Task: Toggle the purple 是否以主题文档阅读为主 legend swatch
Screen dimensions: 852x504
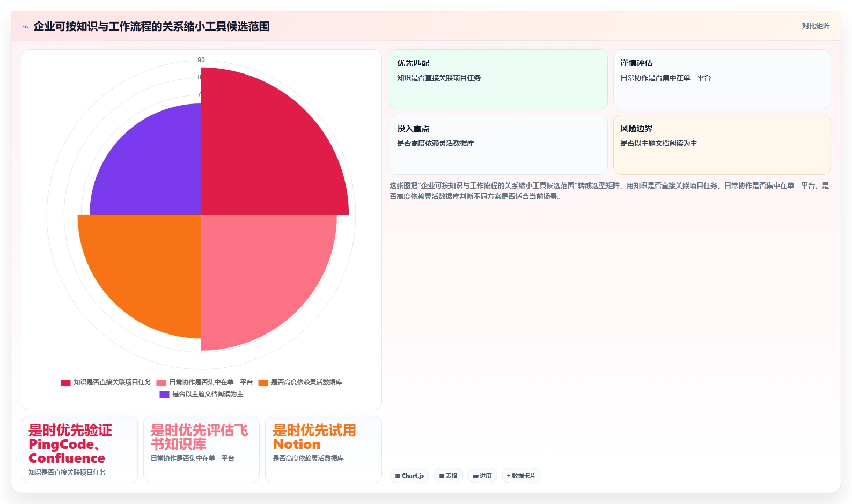Action: [x=164, y=395]
